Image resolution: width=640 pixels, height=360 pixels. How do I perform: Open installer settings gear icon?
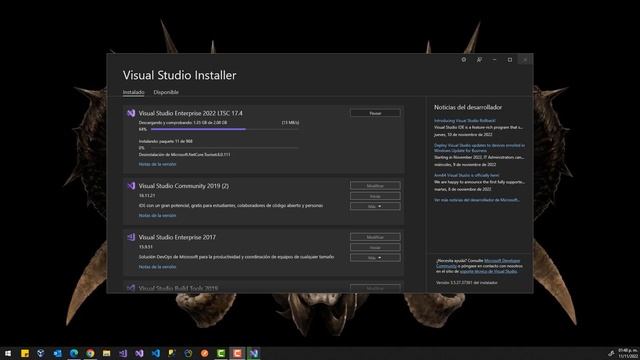click(x=464, y=60)
